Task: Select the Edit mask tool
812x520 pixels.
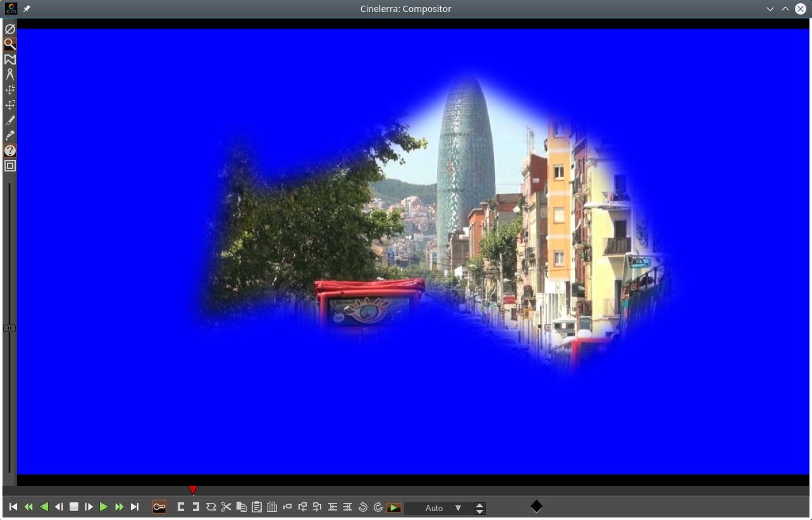Action: tap(10, 59)
